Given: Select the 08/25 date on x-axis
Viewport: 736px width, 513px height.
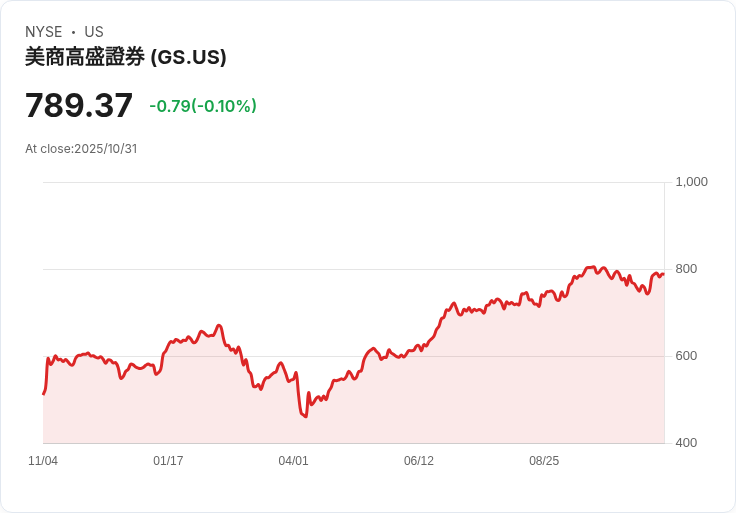Looking at the screenshot, I should pyautogui.click(x=544, y=461).
